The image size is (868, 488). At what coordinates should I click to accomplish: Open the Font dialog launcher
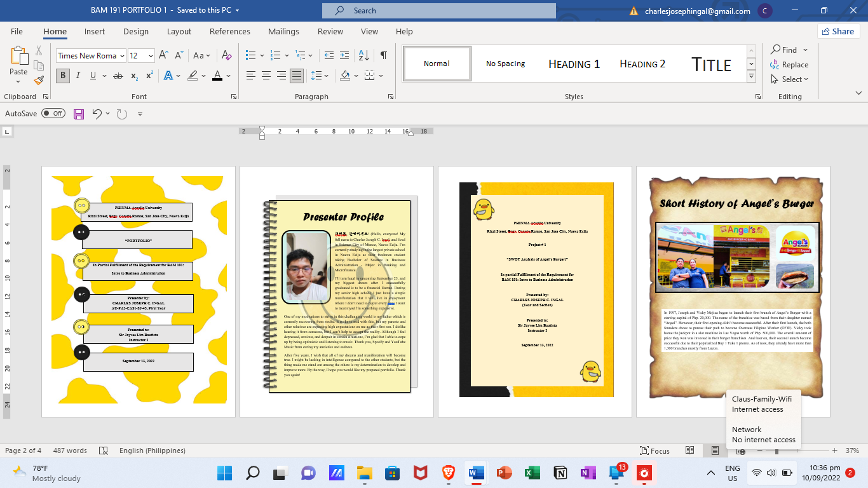point(234,97)
